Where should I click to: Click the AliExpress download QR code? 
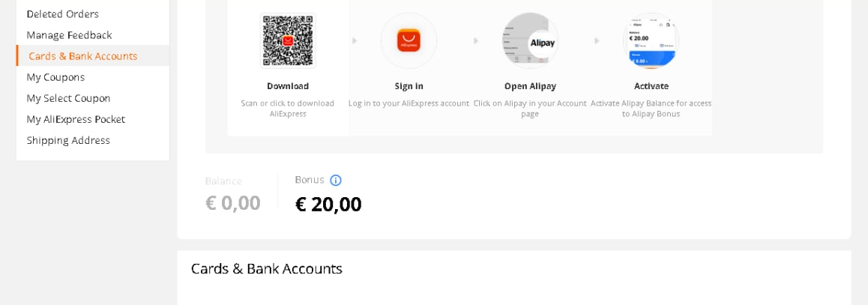[x=288, y=41]
